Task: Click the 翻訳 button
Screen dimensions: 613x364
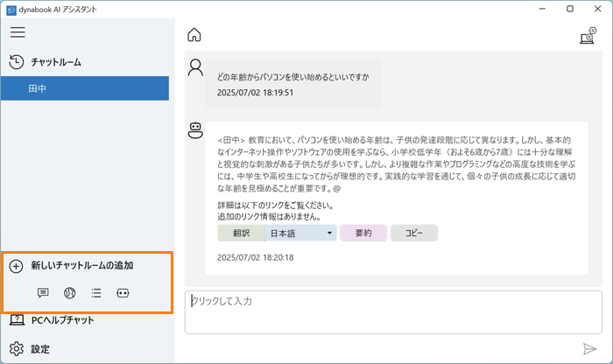Action: click(241, 233)
